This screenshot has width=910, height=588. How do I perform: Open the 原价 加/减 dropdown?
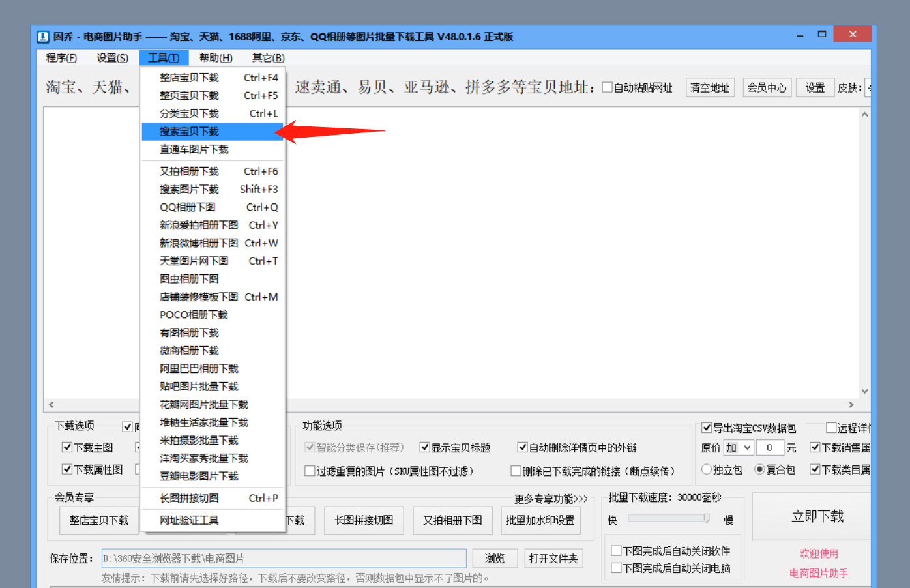point(737,447)
